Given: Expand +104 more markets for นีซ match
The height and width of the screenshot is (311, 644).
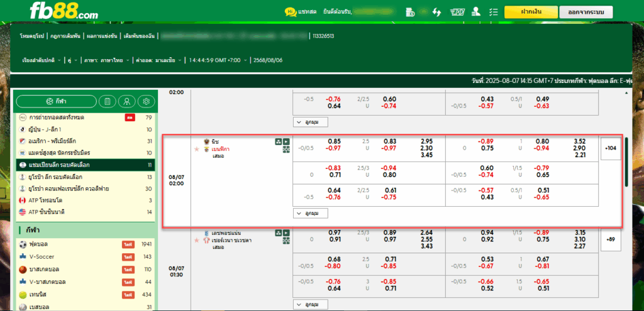Looking at the screenshot, I should point(611,148).
